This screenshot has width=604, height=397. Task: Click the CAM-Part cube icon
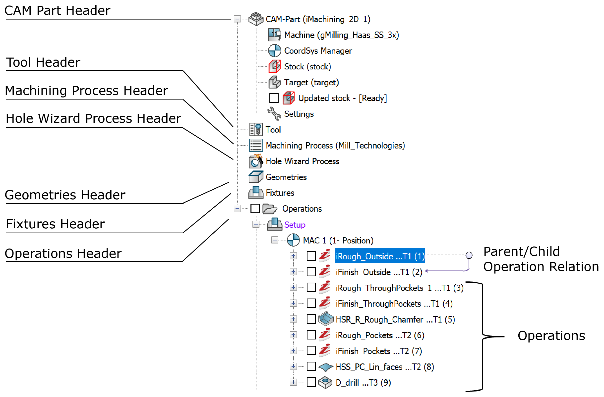(255, 18)
